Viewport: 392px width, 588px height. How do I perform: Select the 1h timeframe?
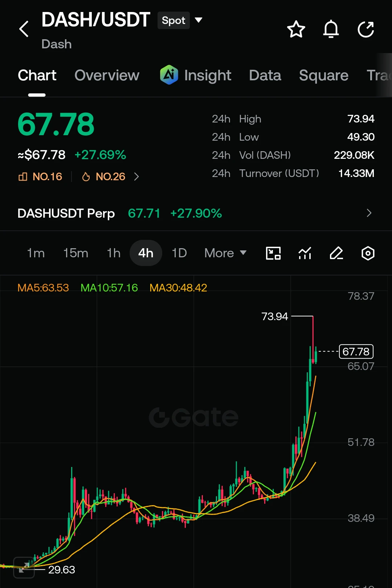114,253
